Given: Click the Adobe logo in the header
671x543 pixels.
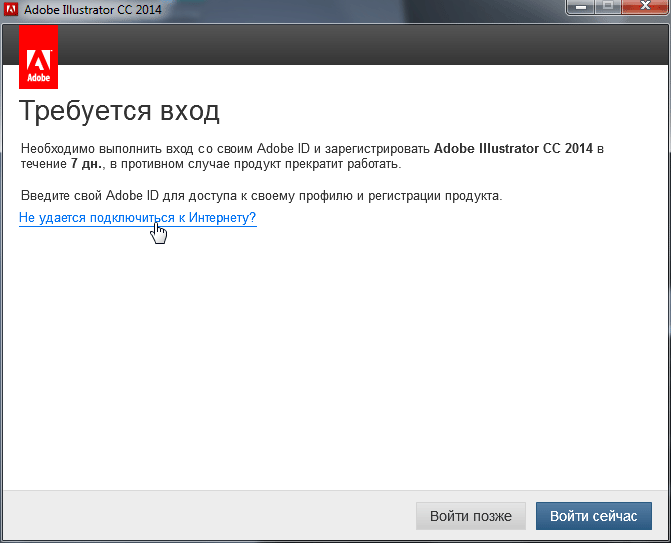Looking at the screenshot, I should [x=39, y=57].
